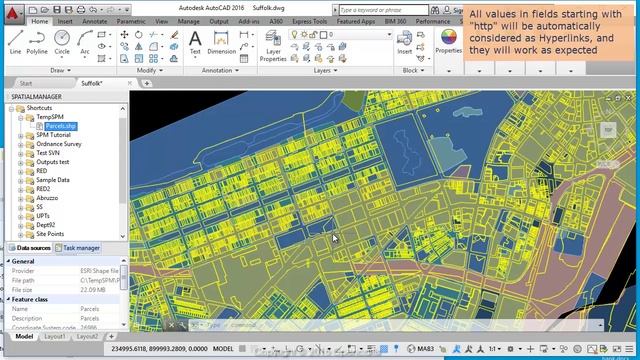
Task: Activate the Rotate tool in Modify panel
Action: [x=139, y=35]
